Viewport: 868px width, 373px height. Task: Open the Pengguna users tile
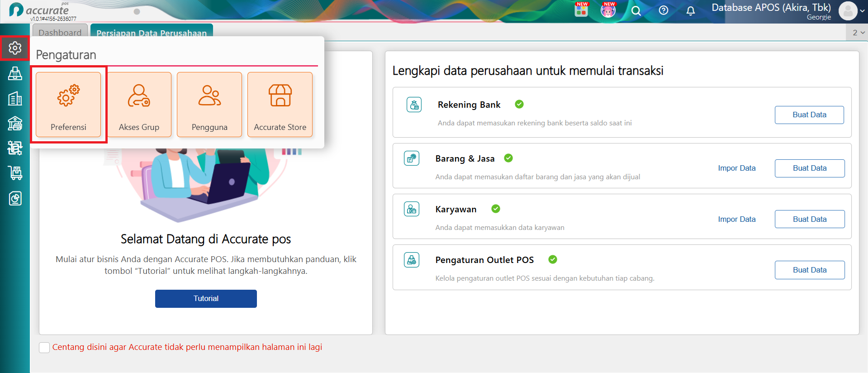click(x=209, y=105)
